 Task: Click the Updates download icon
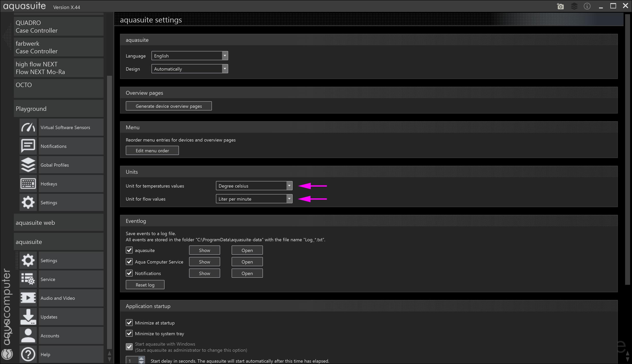(28, 317)
